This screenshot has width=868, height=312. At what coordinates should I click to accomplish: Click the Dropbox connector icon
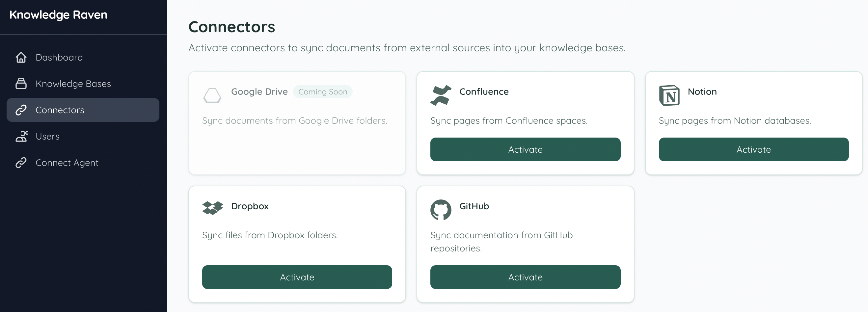coord(213,208)
